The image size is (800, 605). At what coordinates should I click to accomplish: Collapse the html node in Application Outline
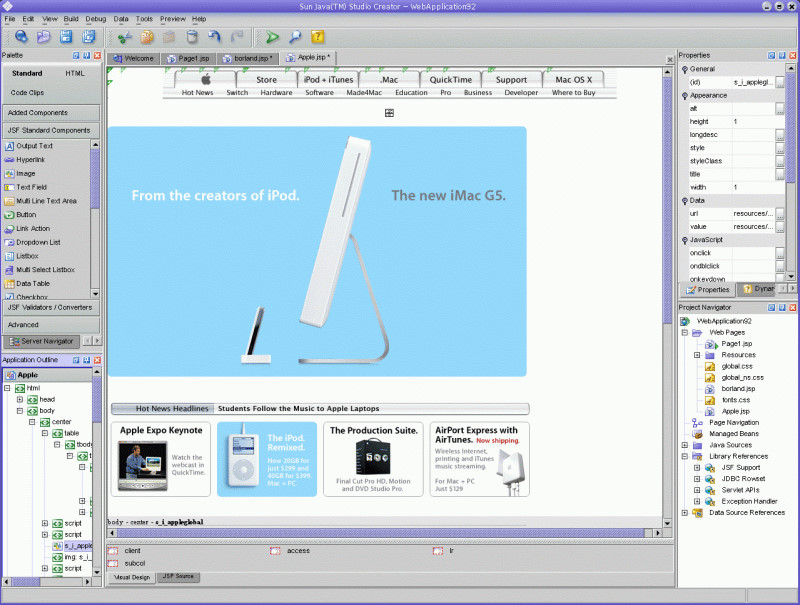(7, 388)
